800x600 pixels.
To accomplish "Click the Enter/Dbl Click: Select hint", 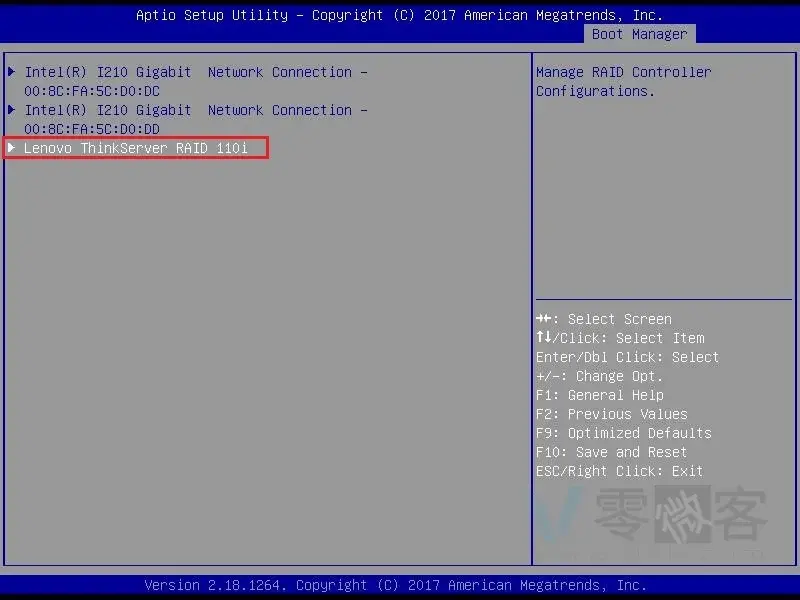I will pos(627,357).
